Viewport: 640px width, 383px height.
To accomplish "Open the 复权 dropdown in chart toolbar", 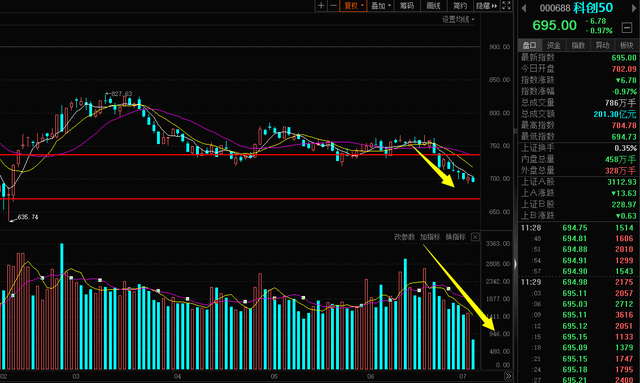I will point(353,6).
